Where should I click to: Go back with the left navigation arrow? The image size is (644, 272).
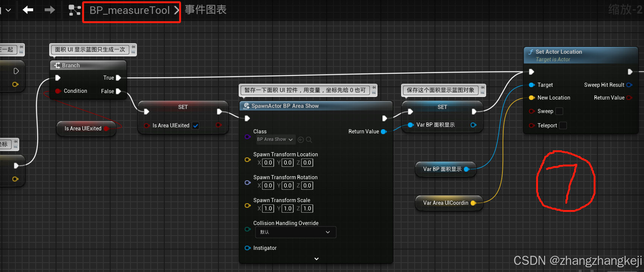pyautogui.click(x=28, y=10)
